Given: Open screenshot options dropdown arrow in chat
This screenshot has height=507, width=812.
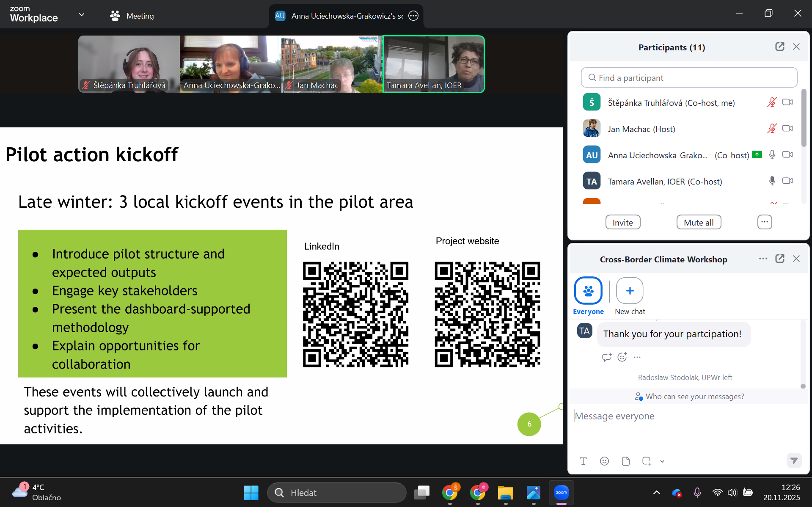Looking at the screenshot, I should pos(662,462).
